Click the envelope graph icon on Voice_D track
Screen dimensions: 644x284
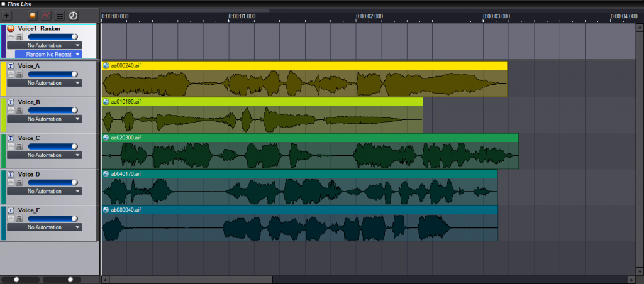(x=11, y=183)
